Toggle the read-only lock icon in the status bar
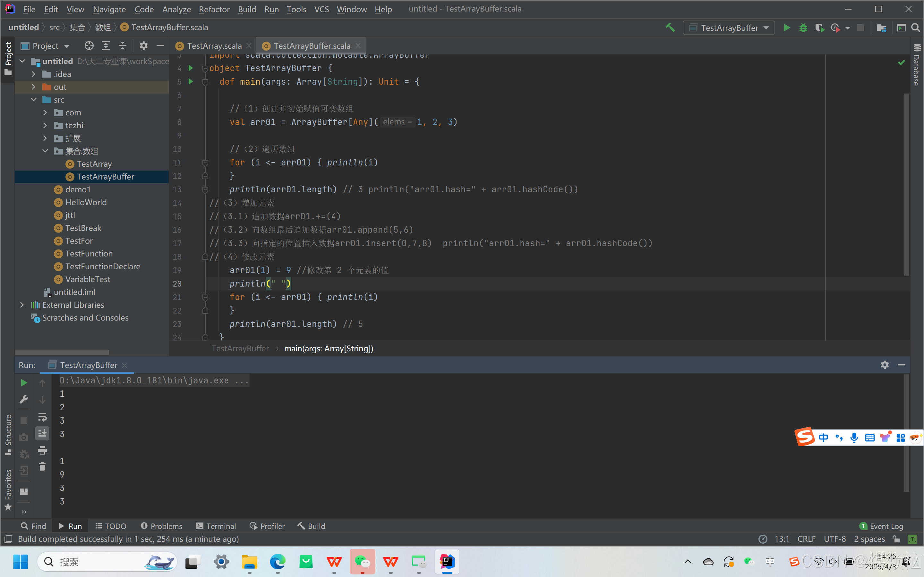The image size is (924, 577). [896, 539]
